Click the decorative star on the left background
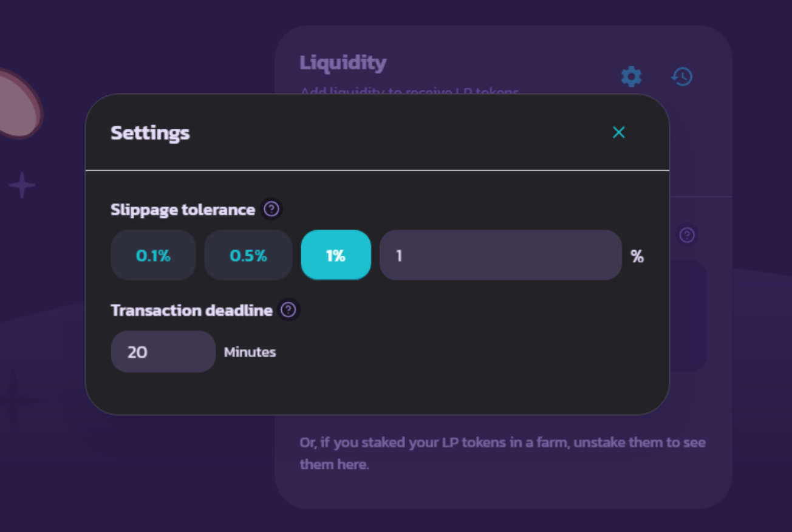Image resolution: width=792 pixels, height=532 pixels. pyautogui.click(x=22, y=185)
